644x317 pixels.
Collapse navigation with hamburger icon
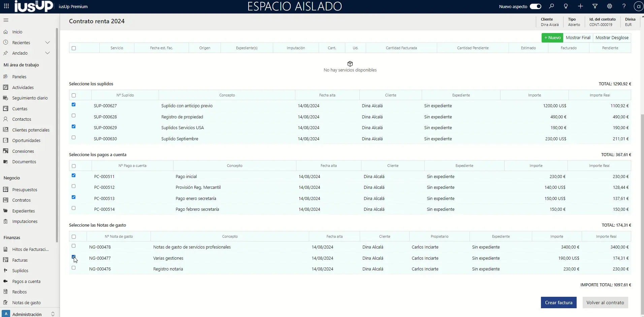[x=6, y=20]
